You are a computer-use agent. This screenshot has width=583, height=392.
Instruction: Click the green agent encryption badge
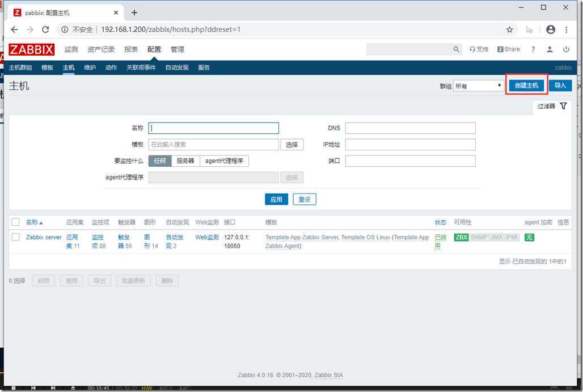pyautogui.click(x=529, y=237)
